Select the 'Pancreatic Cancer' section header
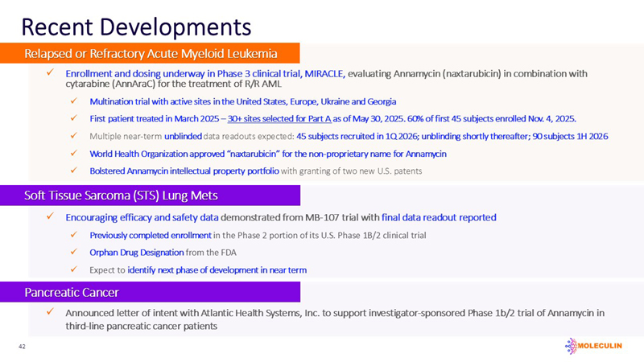This screenshot has width=644, height=362. pos(72,292)
